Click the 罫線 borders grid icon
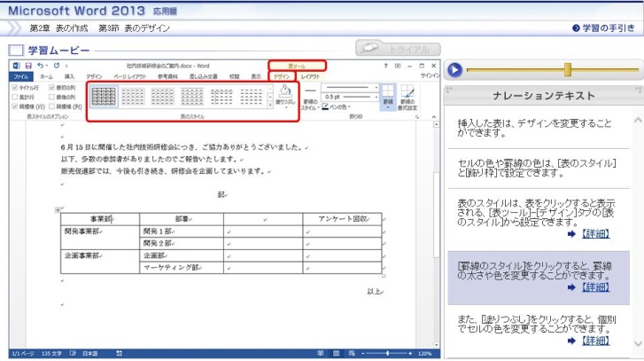Image resolution: width=644 pixels, height=361 pixels. pos(388,90)
